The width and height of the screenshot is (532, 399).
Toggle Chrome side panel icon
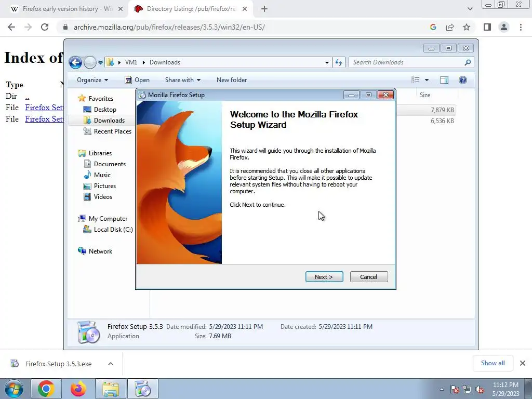point(487,27)
